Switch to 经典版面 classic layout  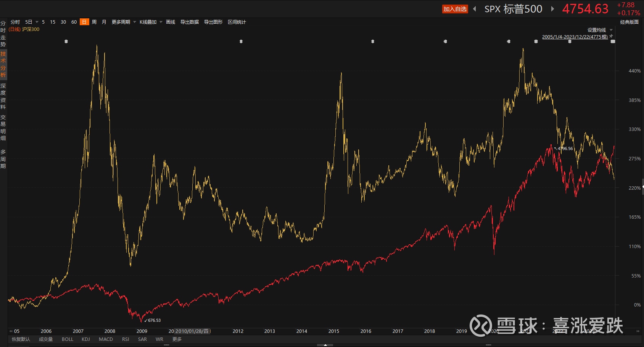630,22
